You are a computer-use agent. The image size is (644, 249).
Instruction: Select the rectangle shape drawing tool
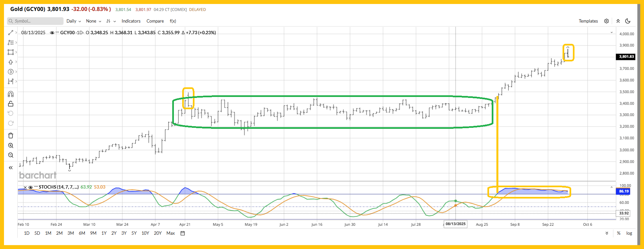(x=11, y=52)
